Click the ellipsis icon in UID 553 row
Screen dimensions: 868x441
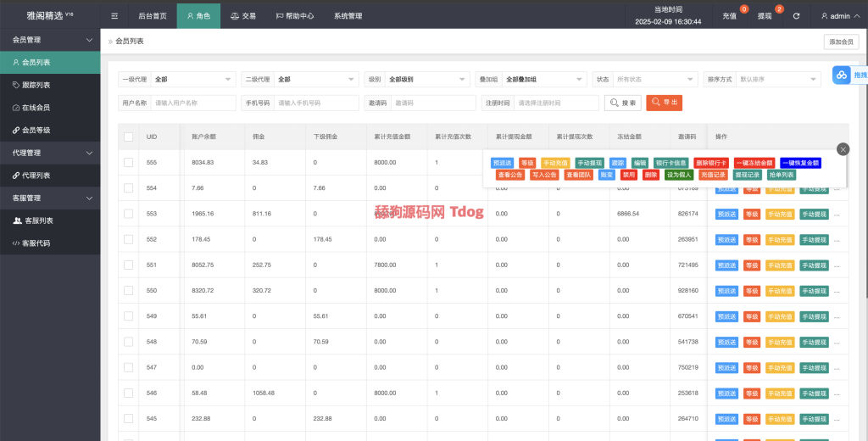point(837,214)
